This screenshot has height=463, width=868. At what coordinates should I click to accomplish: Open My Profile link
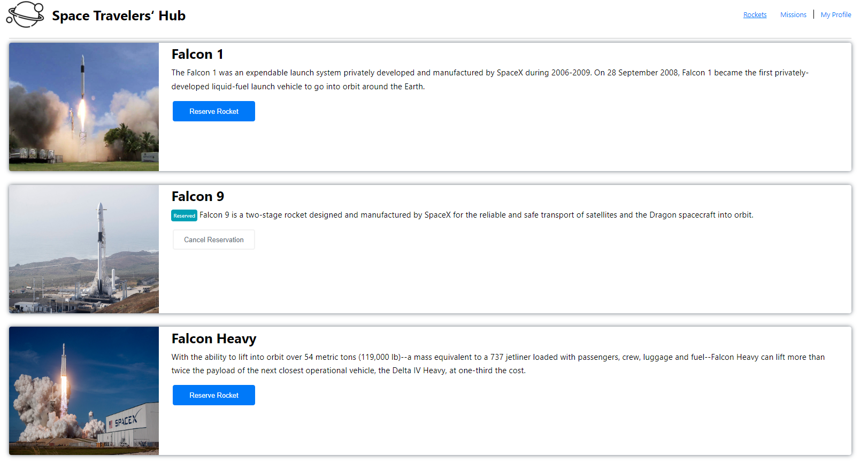click(x=836, y=15)
